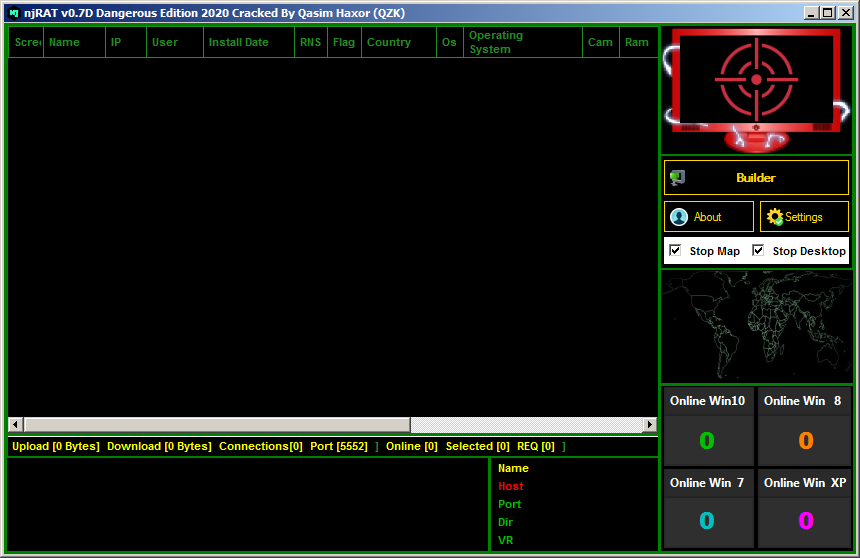860x558 pixels.
Task: Click the Port [5552] status label
Action: (339, 446)
